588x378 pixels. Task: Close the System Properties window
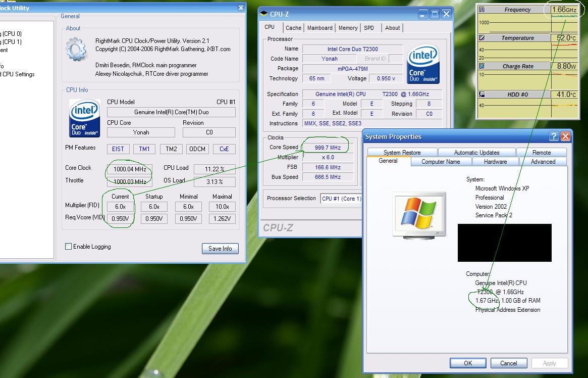[x=565, y=136]
